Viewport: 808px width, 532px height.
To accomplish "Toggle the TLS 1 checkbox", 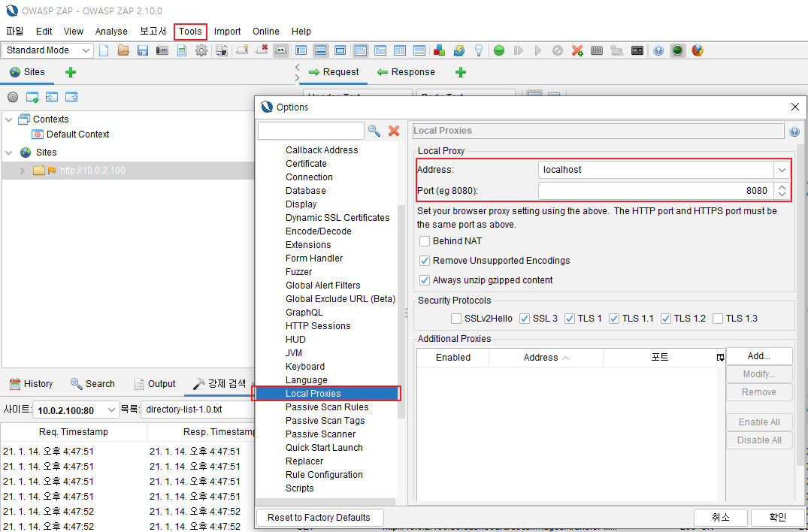I will [x=570, y=319].
